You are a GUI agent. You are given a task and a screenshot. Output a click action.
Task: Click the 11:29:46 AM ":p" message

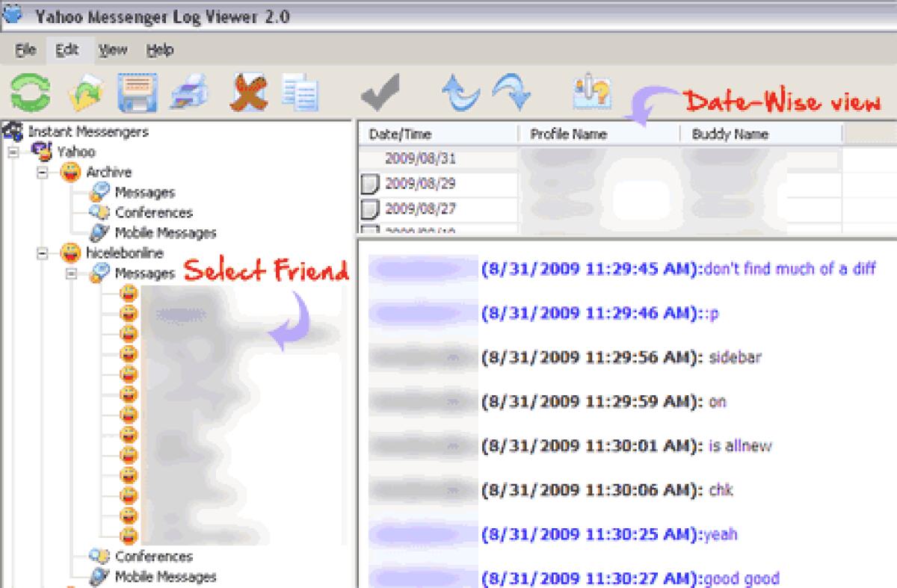click(x=712, y=314)
